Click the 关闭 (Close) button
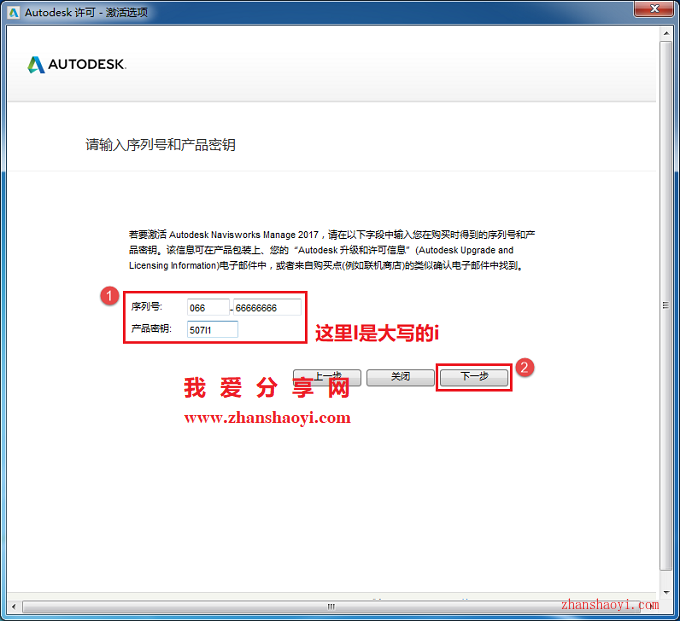The image size is (680, 621). (x=400, y=377)
